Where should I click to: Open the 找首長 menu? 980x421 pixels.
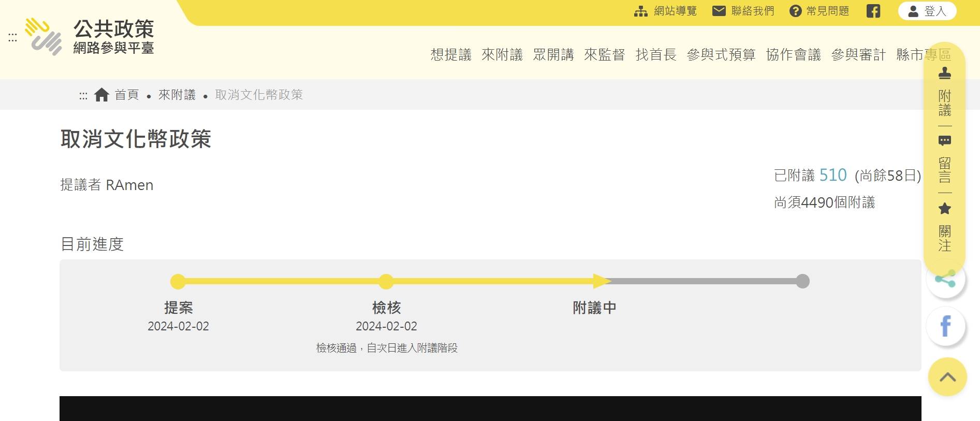tap(656, 54)
